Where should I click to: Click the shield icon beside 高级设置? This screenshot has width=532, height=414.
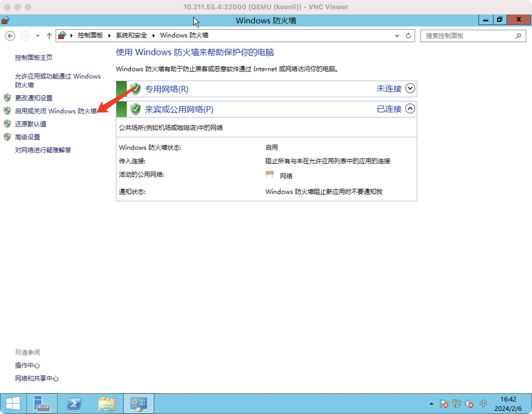click(7, 137)
